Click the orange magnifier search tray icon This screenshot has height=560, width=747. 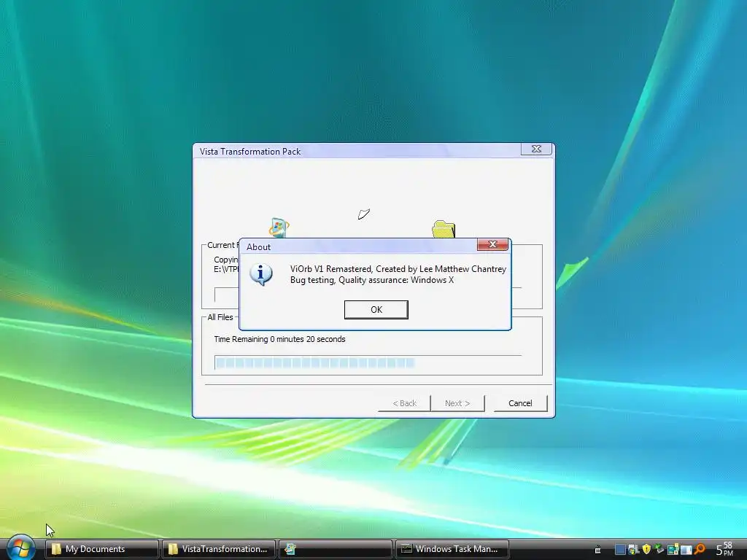pyautogui.click(x=700, y=550)
